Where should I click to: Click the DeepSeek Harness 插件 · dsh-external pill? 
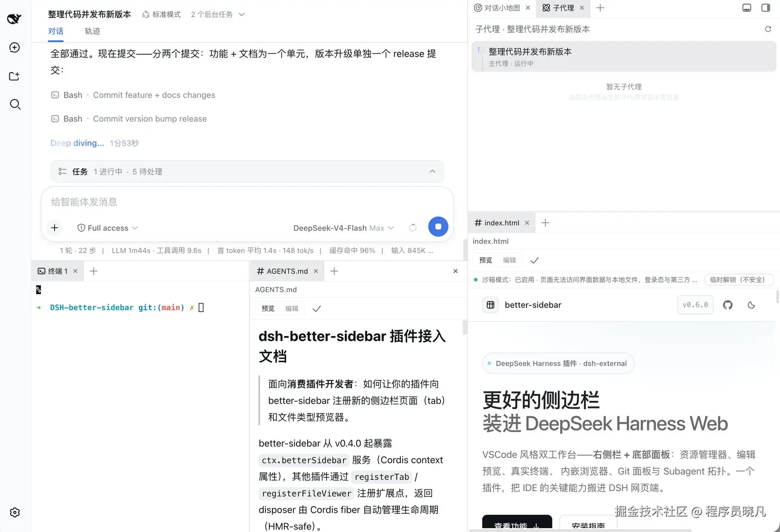pyautogui.click(x=558, y=363)
